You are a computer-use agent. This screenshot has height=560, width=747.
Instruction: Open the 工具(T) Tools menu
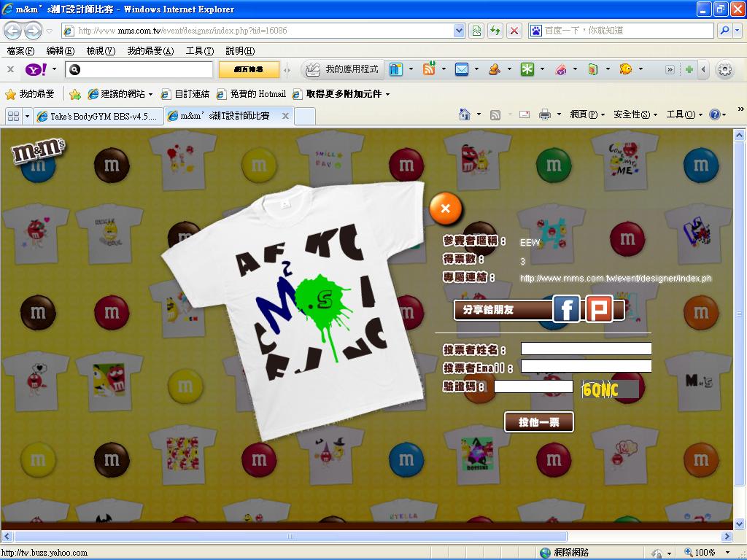click(200, 50)
